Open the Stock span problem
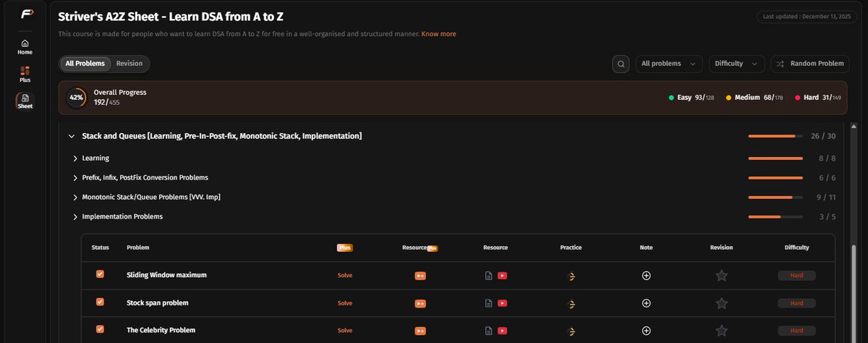This screenshot has width=868, height=343. coord(157,303)
